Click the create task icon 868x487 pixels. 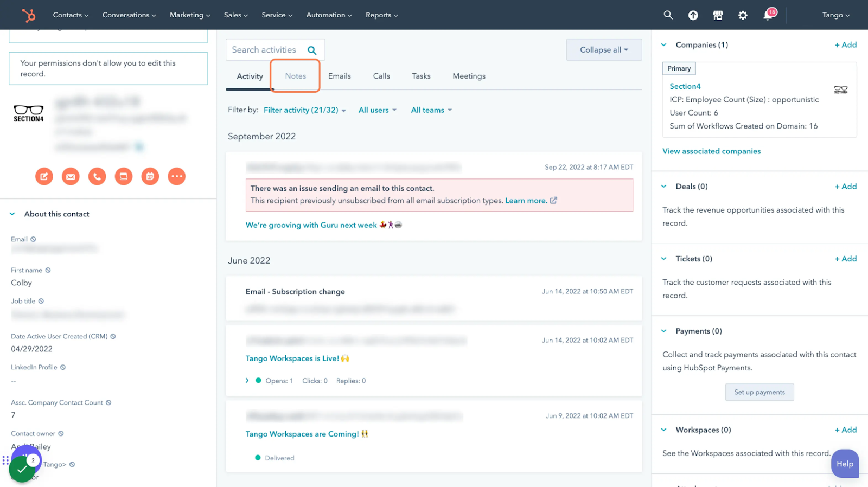124,176
